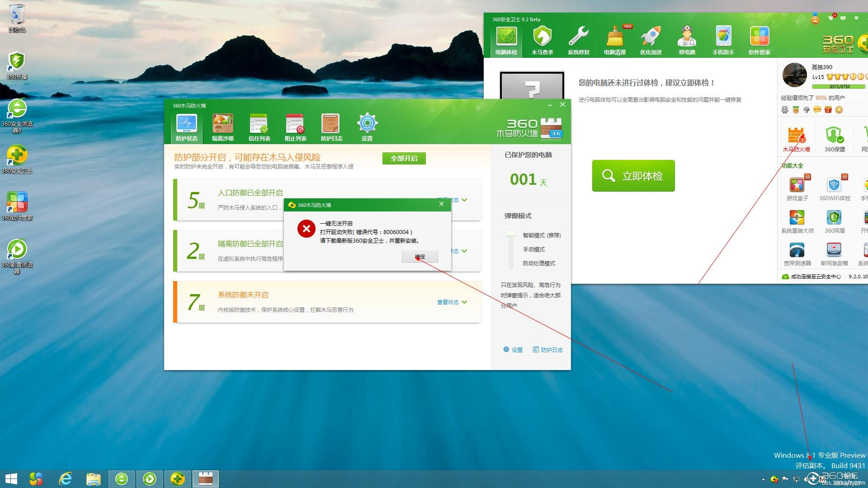Open 信任列表 in firewall window
Screen dimensions: 868x488
click(x=259, y=127)
